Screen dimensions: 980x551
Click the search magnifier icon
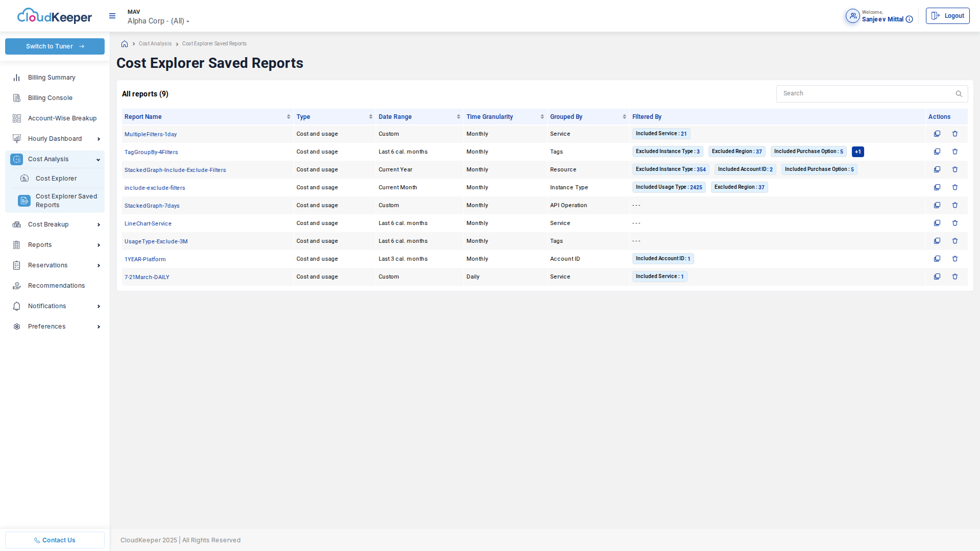[x=959, y=94]
